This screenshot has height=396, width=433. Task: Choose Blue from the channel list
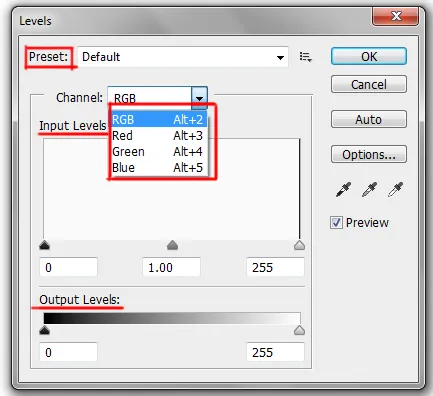coord(157,167)
